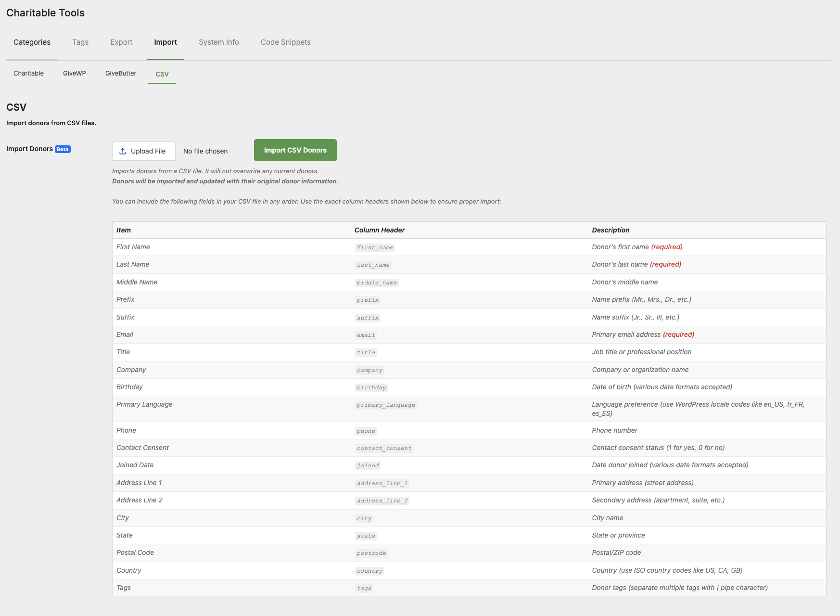840x616 pixels.
Task: Click the 'No file chosen' text
Action: click(205, 151)
